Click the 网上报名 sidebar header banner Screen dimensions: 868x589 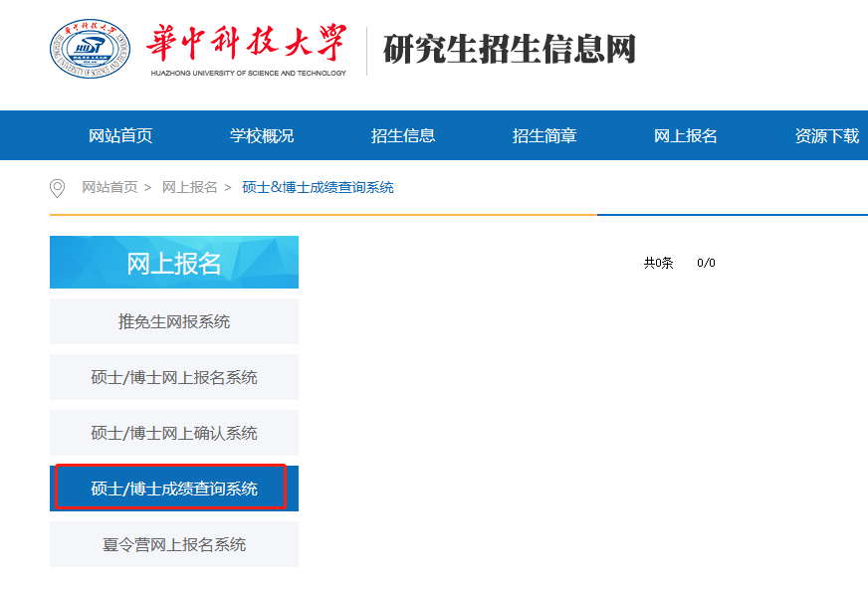click(174, 262)
